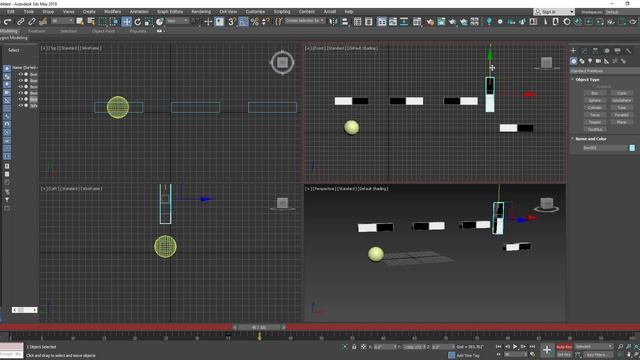640x360 pixels.
Task: Click the Sphere primitive button
Action: pyautogui.click(x=595, y=100)
